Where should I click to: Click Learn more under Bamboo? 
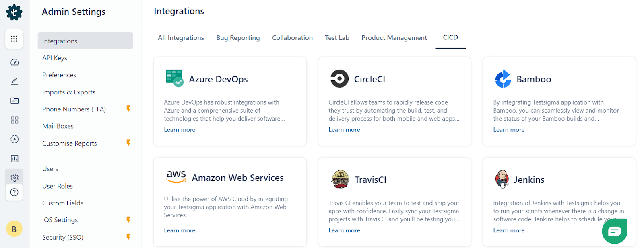click(509, 130)
